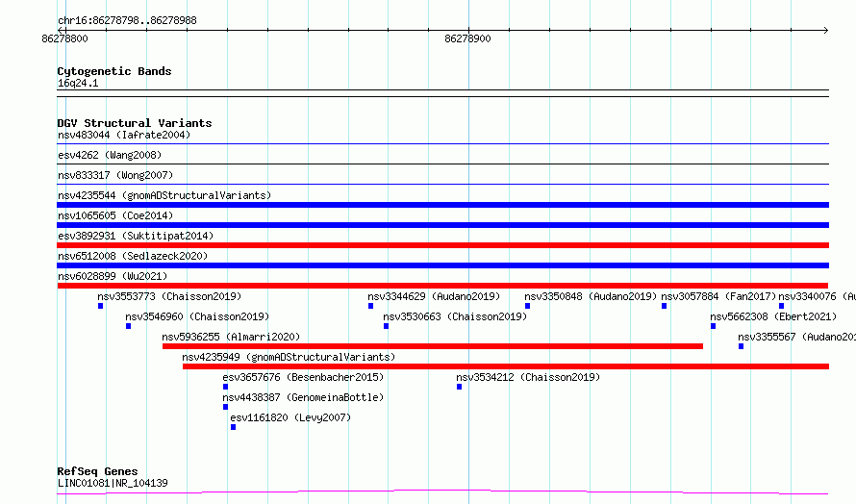Select nsv4438387 (GenomeinaBottle) label
856x504 pixels.
(x=303, y=397)
